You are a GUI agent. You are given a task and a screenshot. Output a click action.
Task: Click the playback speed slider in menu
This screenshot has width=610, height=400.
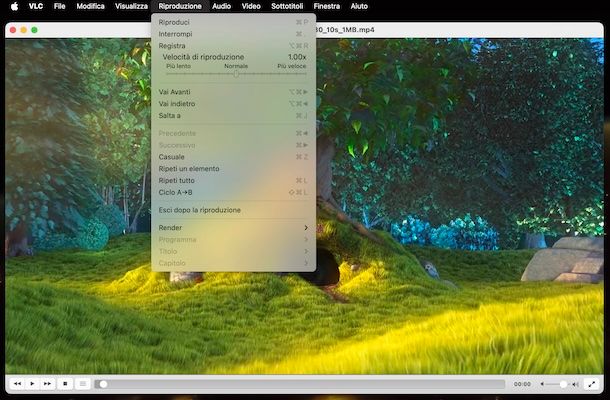coord(236,74)
